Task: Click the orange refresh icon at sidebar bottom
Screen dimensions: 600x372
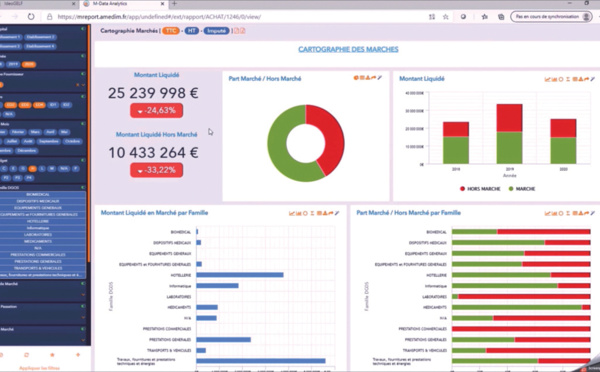Action: [x=26, y=355]
